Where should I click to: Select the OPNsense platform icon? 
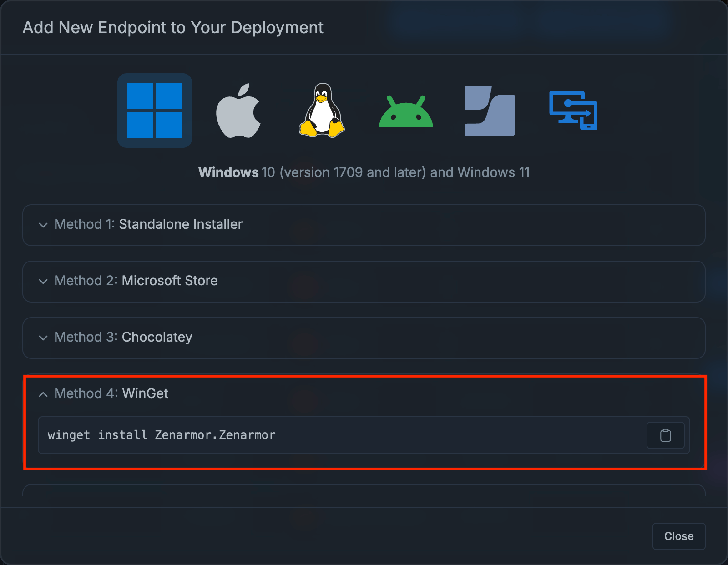[489, 111]
